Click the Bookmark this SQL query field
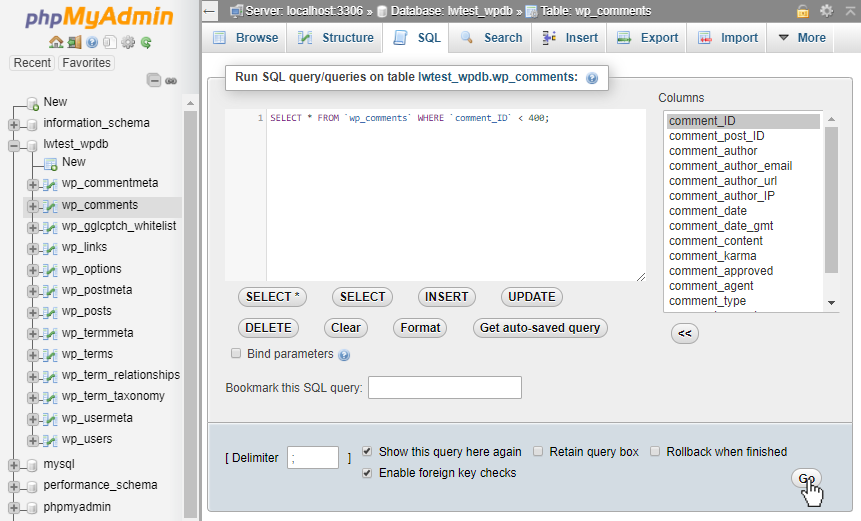The image size is (861, 521). [445, 387]
